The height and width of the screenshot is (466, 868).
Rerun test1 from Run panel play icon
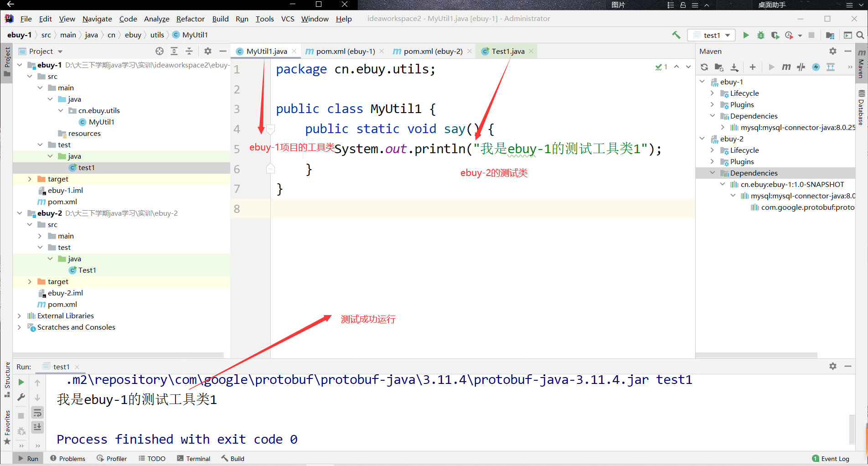(x=21, y=382)
